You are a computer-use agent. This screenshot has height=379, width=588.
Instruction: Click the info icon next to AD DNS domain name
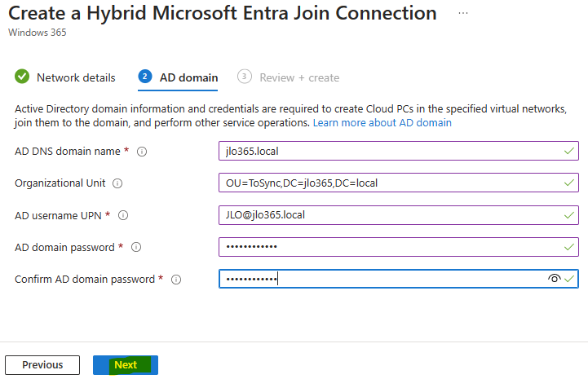point(142,152)
